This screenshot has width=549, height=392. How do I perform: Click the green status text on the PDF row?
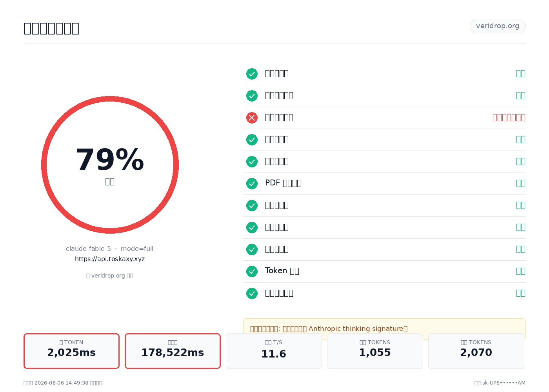[x=520, y=183]
